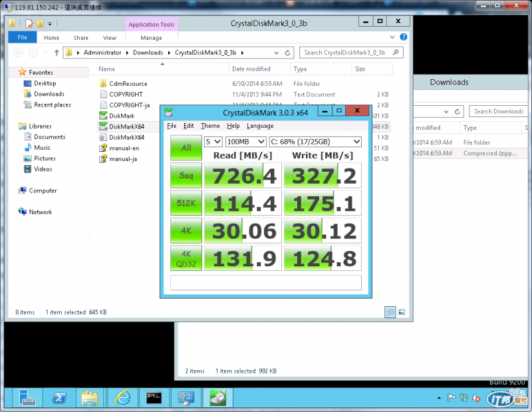This screenshot has height=412, width=532.
Task: Select the manual-ja help file icon
Action: pos(103,158)
